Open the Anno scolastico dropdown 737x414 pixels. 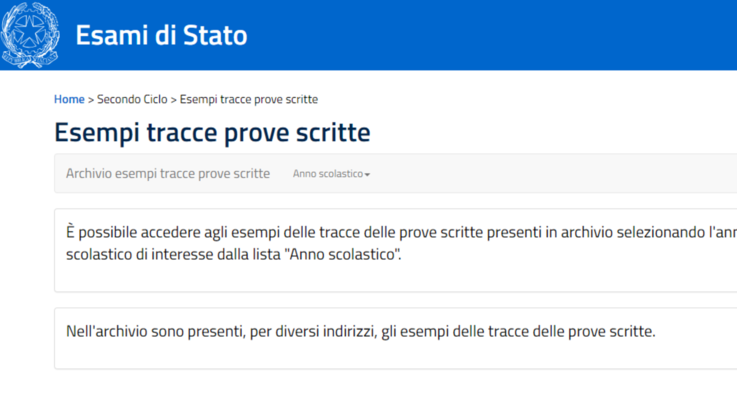coord(331,174)
